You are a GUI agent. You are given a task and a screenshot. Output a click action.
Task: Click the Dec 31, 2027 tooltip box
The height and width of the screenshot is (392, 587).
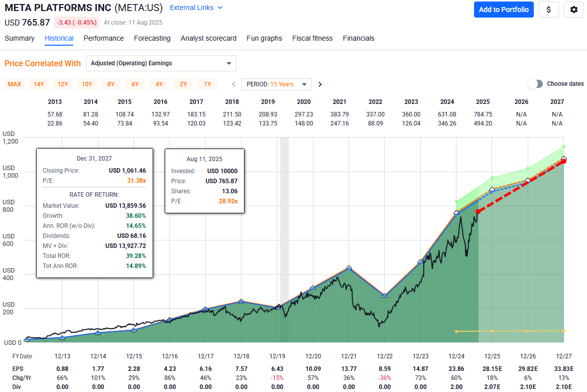(x=94, y=211)
